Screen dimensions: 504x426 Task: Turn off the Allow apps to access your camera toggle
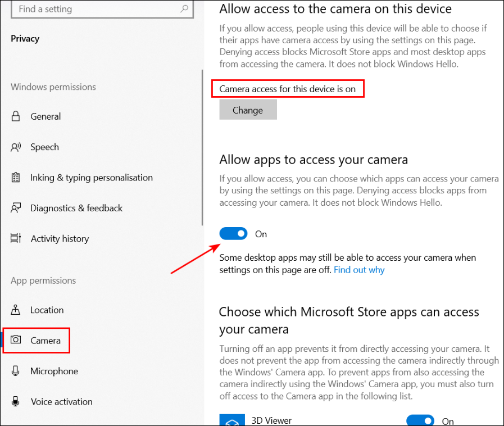233,233
